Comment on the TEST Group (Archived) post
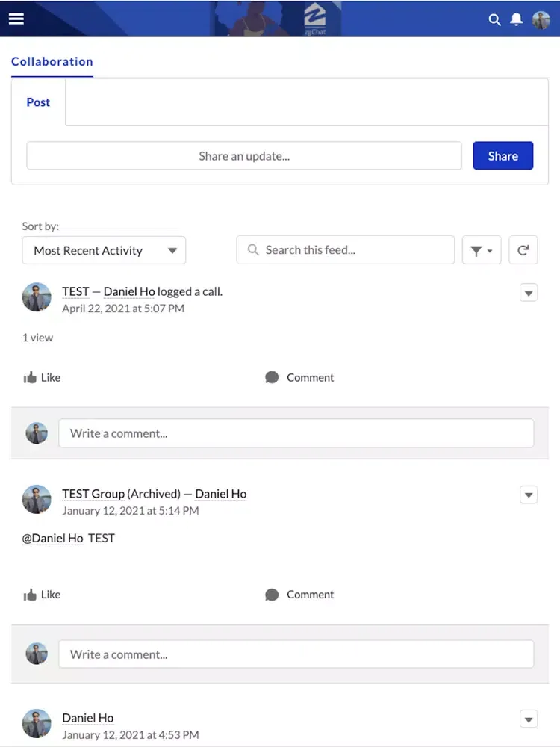This screenshot has width=560, height=747. pyautogui.click(x=299, y=595)
